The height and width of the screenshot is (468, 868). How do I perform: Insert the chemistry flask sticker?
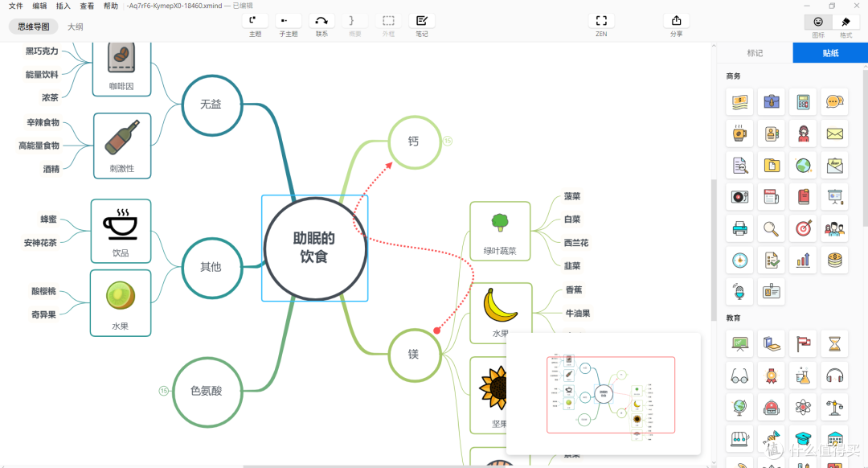(803, 376)
